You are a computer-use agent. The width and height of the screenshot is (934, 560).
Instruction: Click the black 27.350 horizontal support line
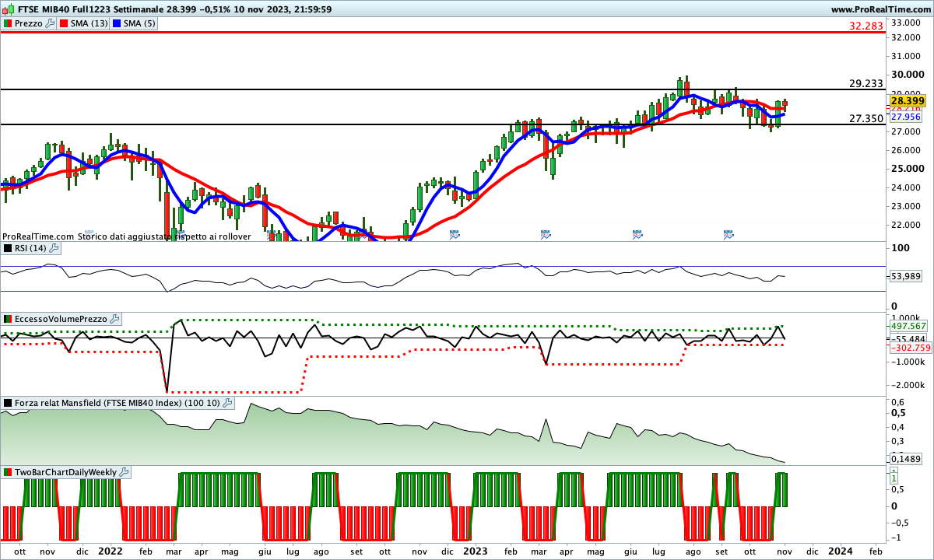(444, 124)
